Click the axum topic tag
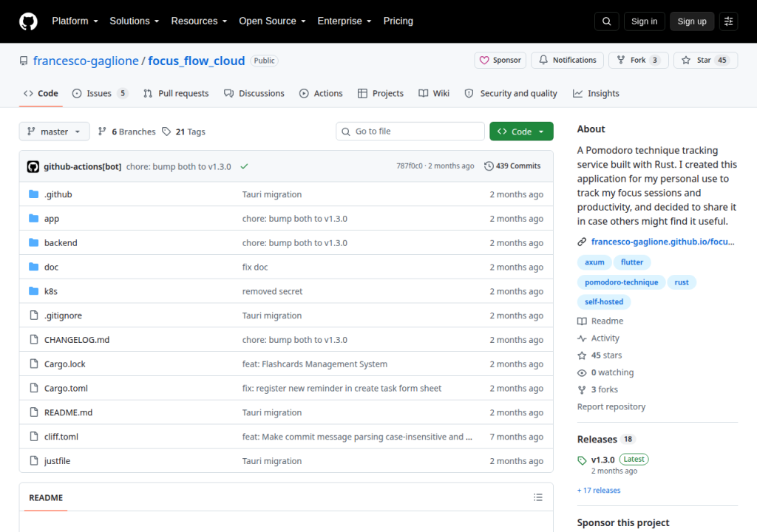This screenshot has width=757, height=532. click(594, 262)
